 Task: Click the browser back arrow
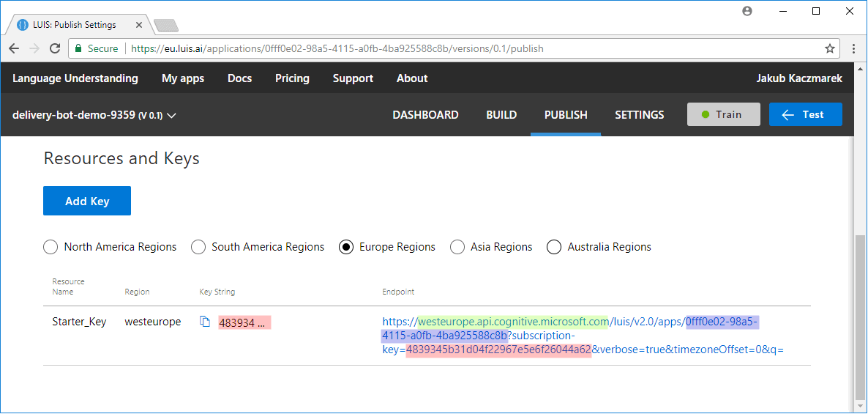pos(15,48)
